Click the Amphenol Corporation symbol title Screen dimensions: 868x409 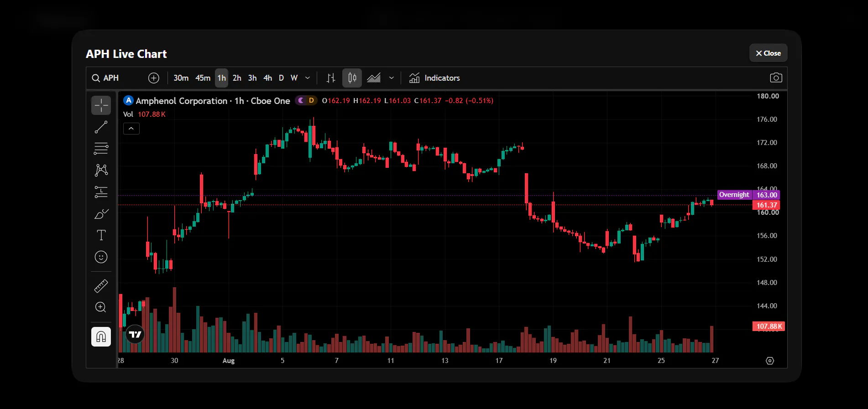[x=213, y=101]
